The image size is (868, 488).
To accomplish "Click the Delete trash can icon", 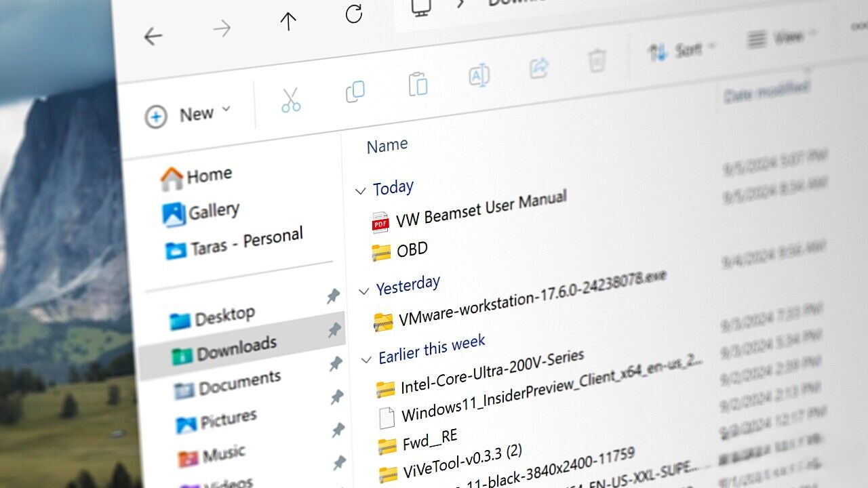I will click(597, 60).
